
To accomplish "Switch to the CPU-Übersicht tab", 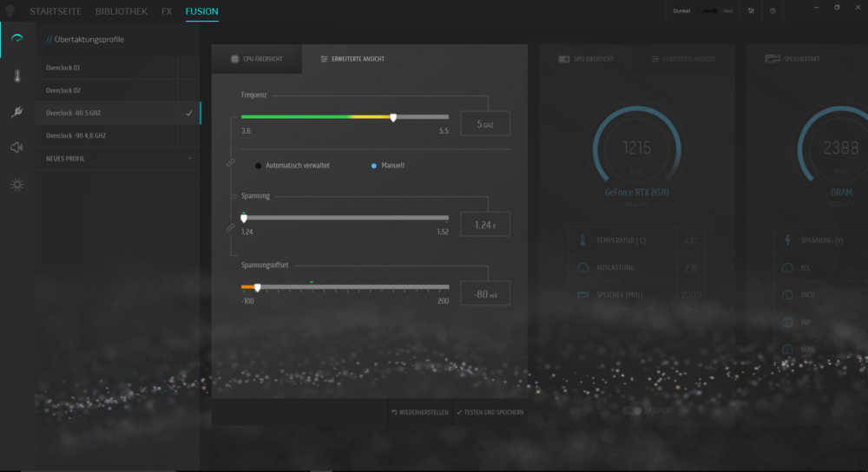I will (257, 59).
